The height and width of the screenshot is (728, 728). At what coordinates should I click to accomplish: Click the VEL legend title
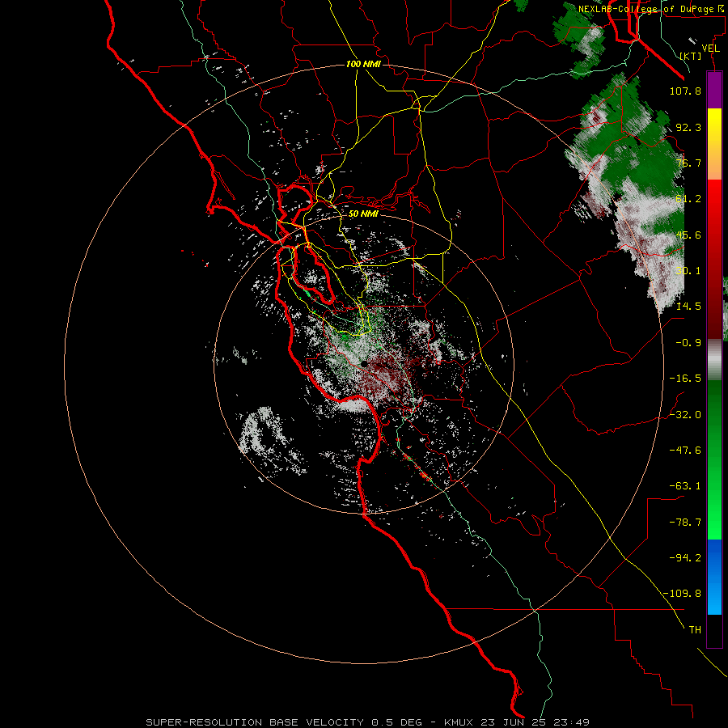pos(710,49)
